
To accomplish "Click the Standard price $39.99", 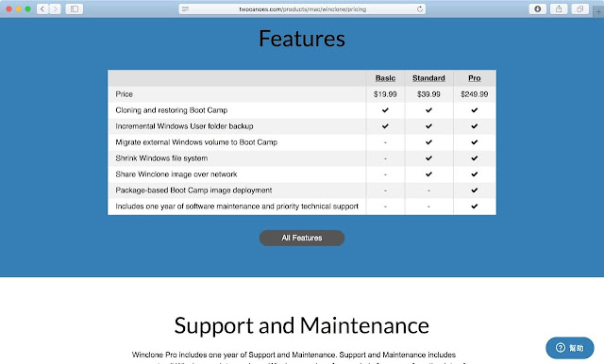I will (x=428, y=94).
